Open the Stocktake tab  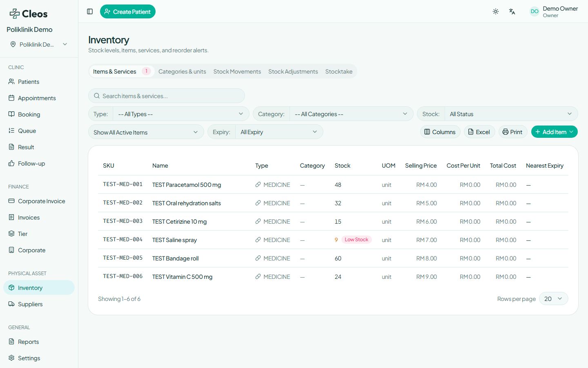[339, 72]
